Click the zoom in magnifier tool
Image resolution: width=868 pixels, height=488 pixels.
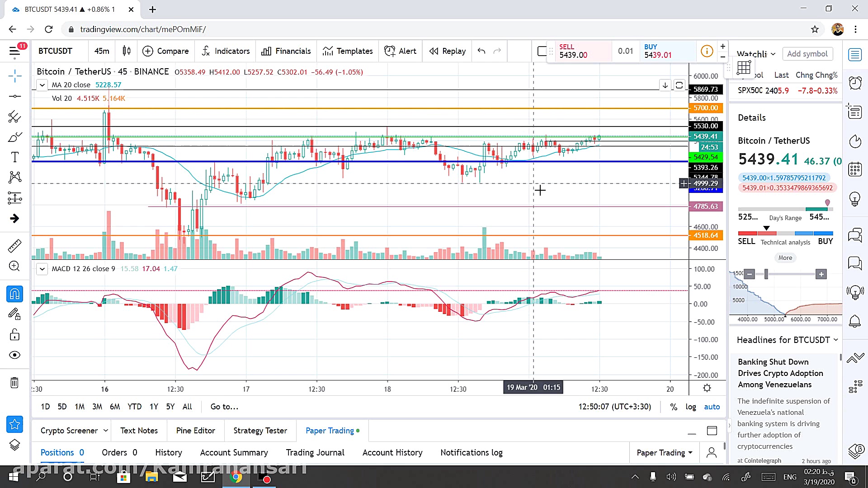pyautogui.click(x=14, y=266)
